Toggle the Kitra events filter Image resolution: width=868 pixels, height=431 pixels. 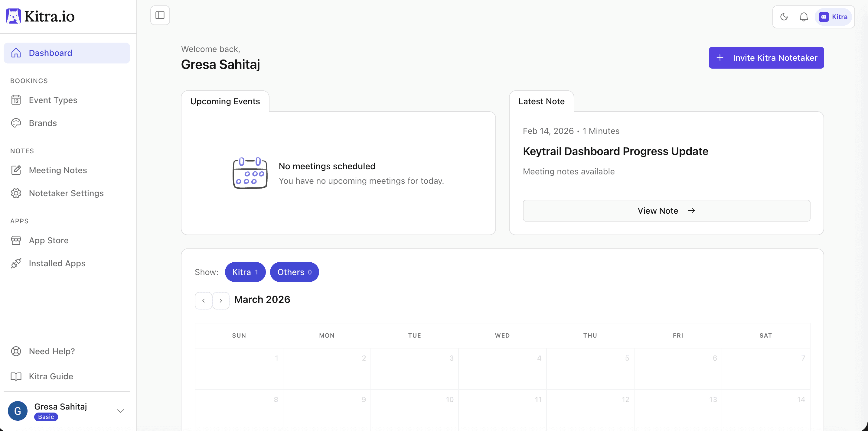click(x=245, y=272)
